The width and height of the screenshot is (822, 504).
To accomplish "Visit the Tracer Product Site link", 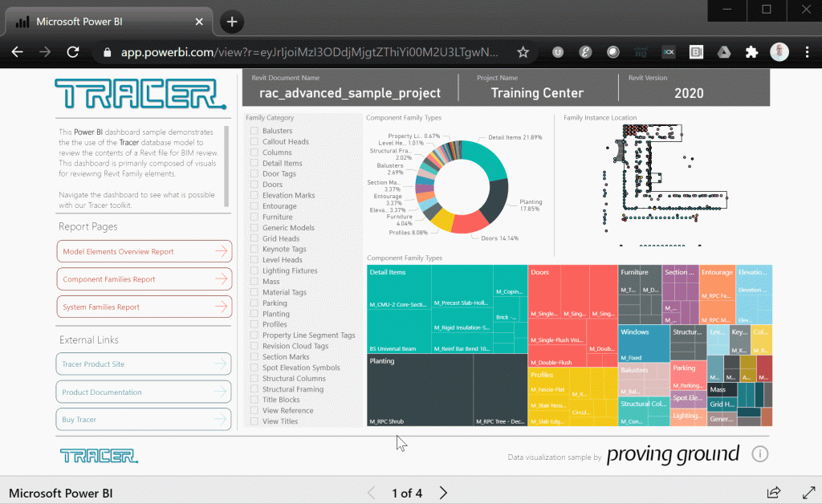I will click(x=144, y=364).
